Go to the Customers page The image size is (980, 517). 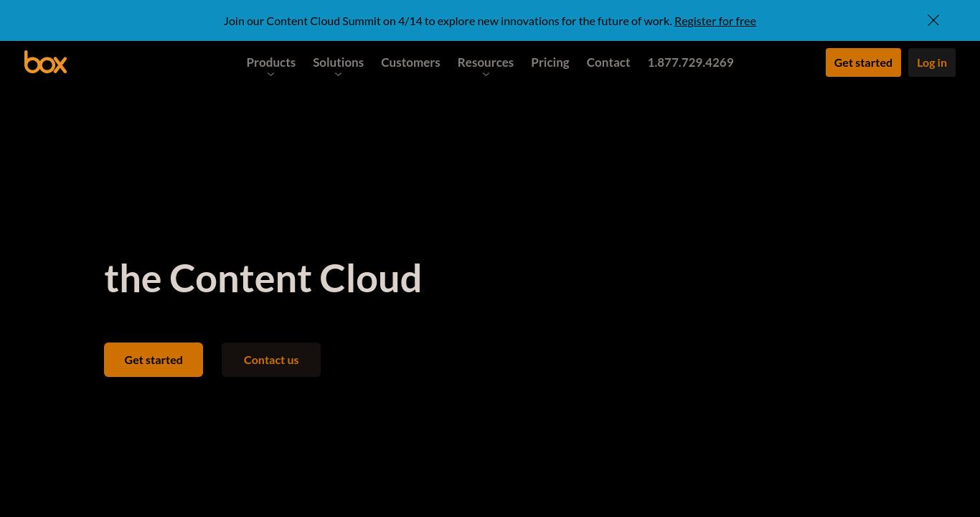click(x=410, y=62)
